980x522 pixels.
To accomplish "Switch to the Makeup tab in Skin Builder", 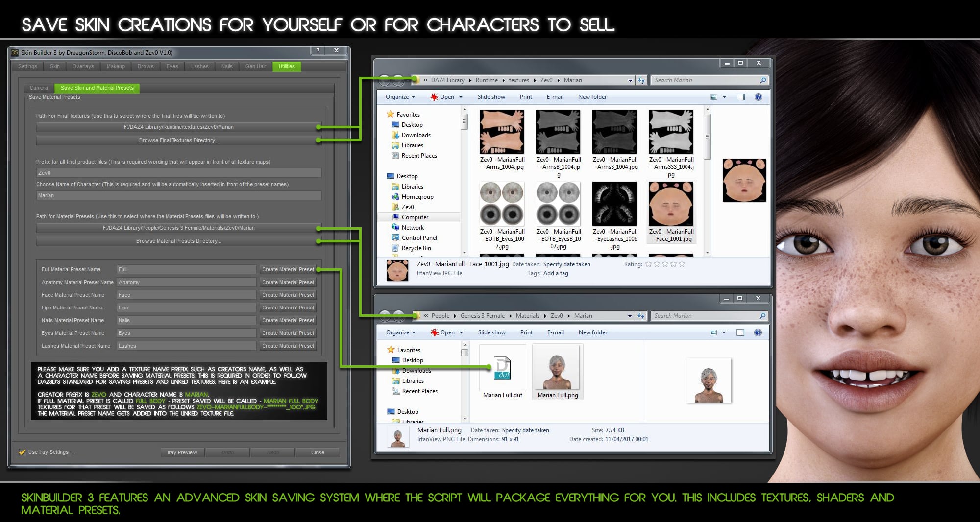I will pos(116,66).
